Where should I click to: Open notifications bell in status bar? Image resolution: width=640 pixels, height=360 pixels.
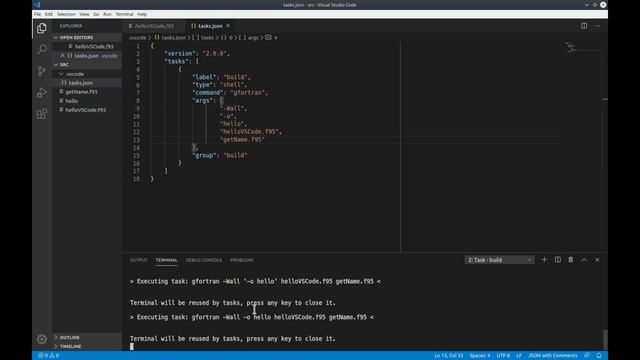coord(599,356)
